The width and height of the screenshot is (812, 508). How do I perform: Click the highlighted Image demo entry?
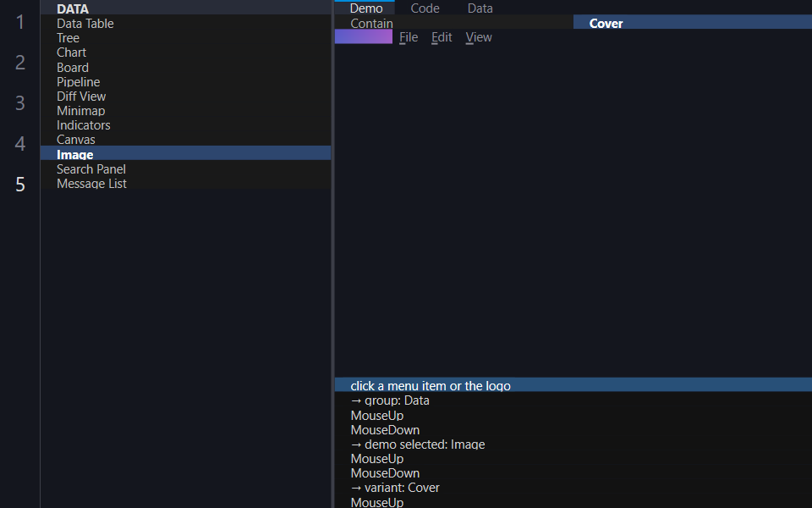185,154
